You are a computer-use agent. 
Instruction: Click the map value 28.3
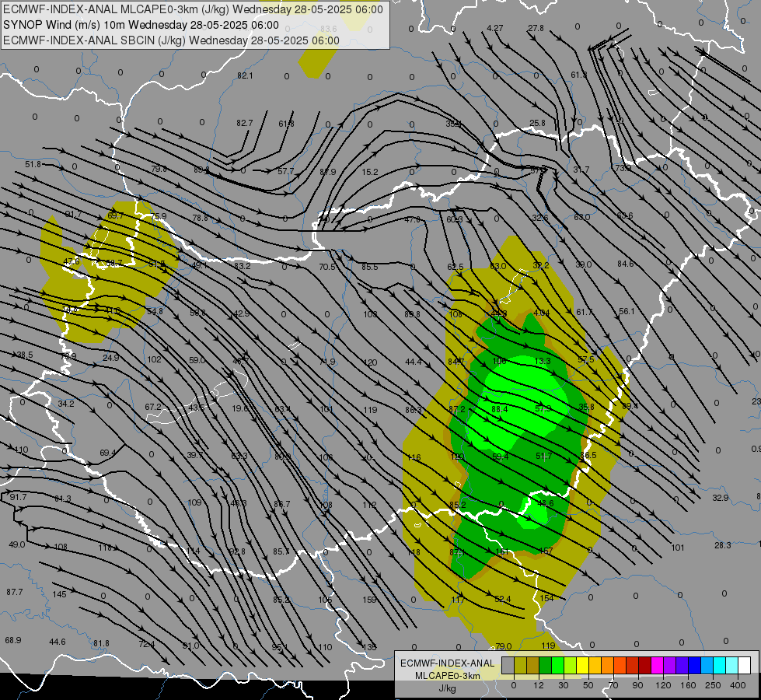click(x=722, y=545)
